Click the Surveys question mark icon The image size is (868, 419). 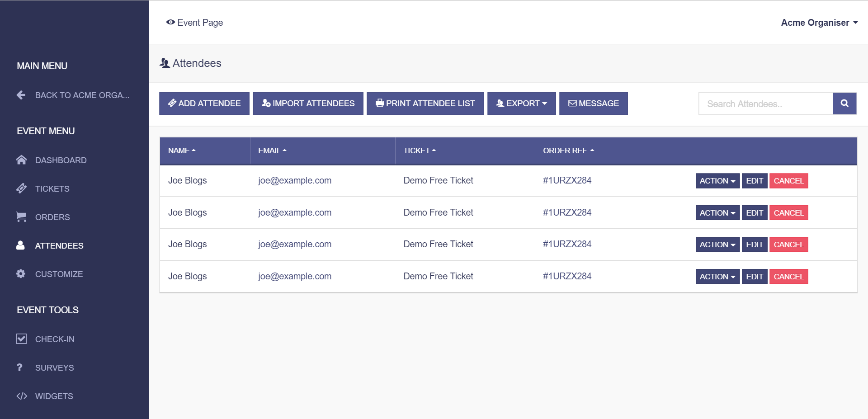19,367
